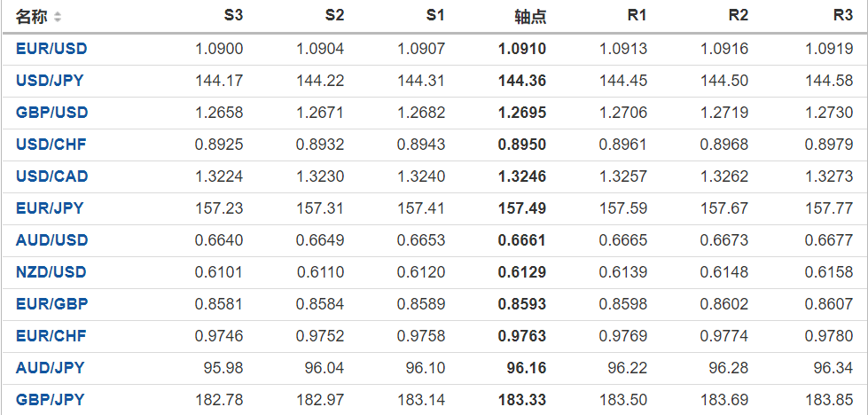
Task: Click the S3 column header
Action: (233, 16)
